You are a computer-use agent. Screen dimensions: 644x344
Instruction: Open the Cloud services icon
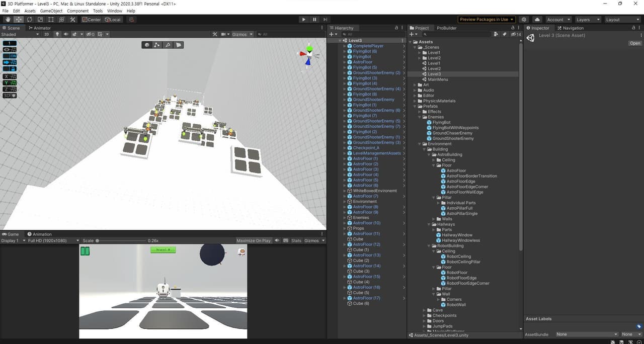click(537, 20)
